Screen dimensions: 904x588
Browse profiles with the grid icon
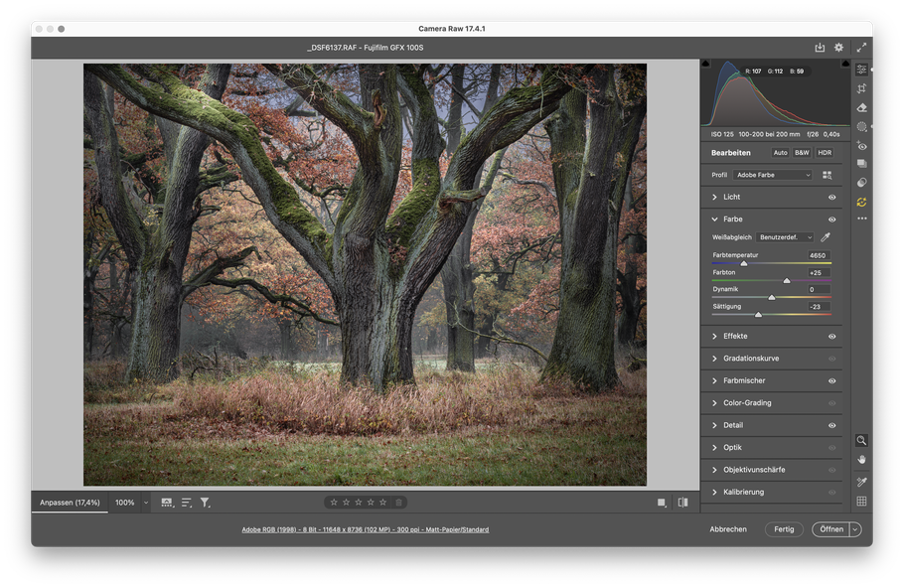(x=827, y=175)
